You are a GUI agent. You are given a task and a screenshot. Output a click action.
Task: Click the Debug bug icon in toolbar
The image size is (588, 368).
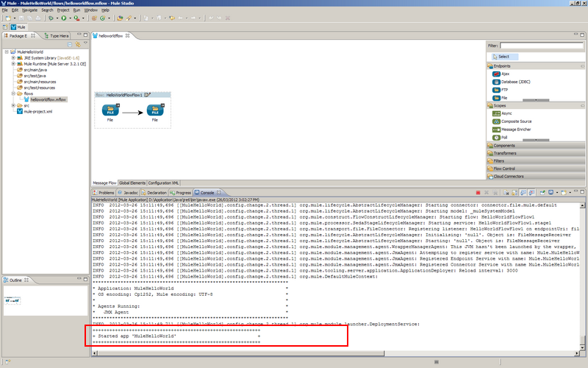point(51,18)
